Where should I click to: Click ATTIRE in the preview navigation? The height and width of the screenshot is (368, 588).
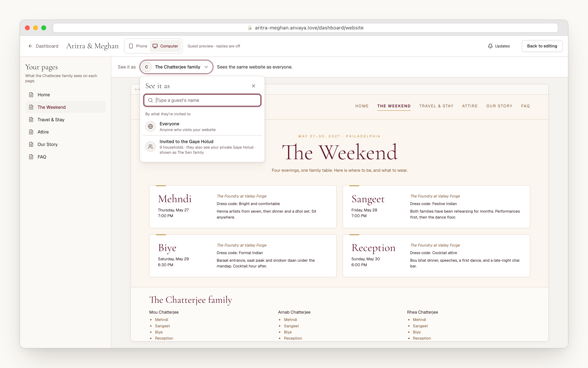(470, 106)
